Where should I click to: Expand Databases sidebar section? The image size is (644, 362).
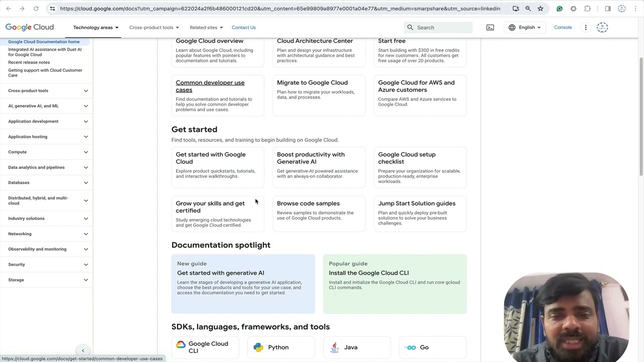point(46,183)
